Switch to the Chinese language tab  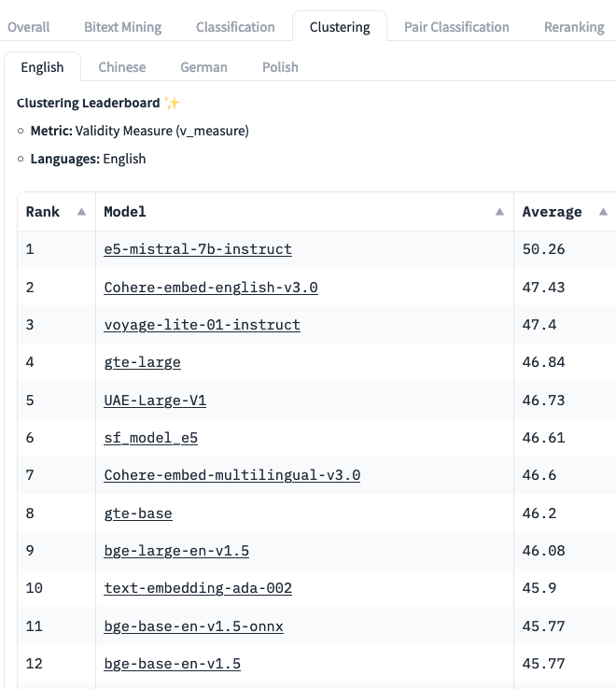tap(121, 67)
